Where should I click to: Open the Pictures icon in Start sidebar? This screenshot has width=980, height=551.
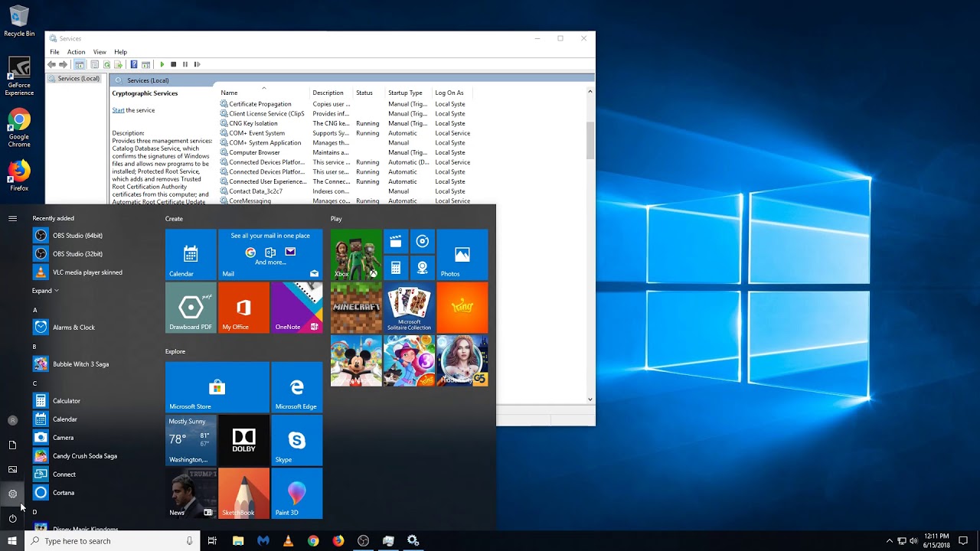pos(12,469)
